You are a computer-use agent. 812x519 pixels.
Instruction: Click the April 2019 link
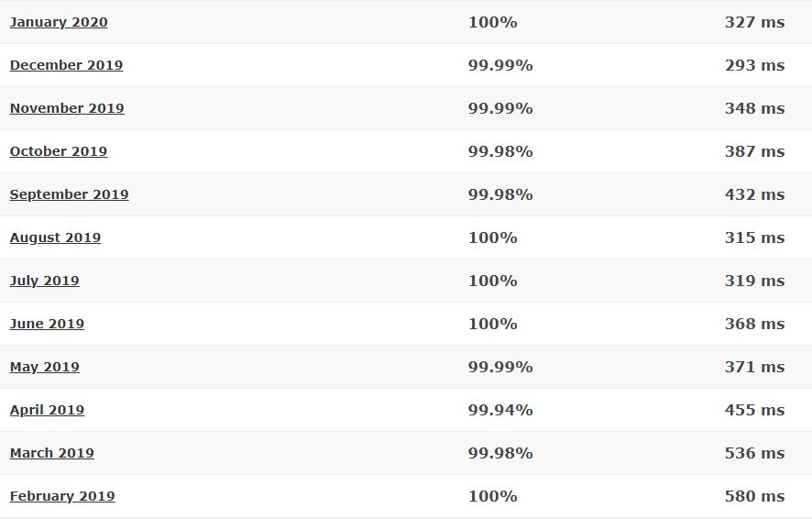pos(47,410)
